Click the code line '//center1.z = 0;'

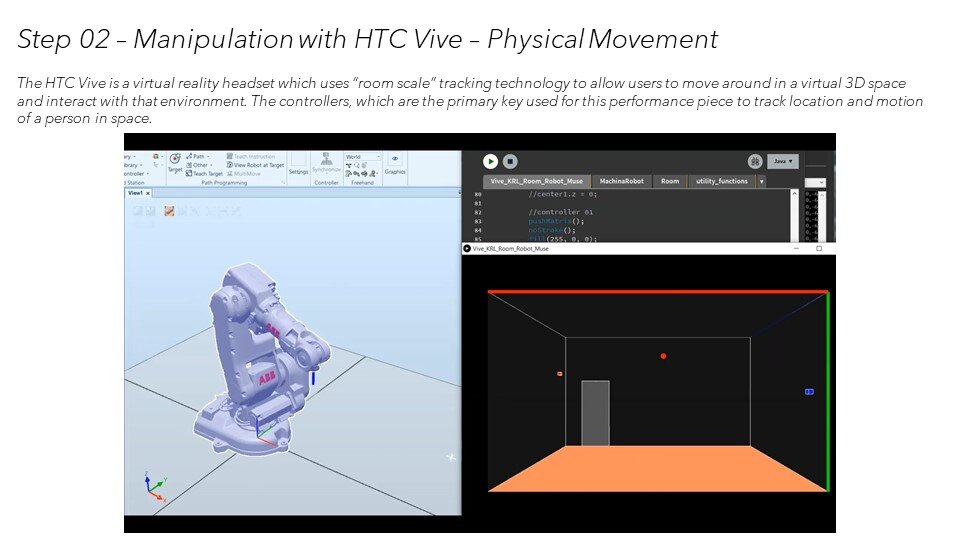[x=563, y=194]
